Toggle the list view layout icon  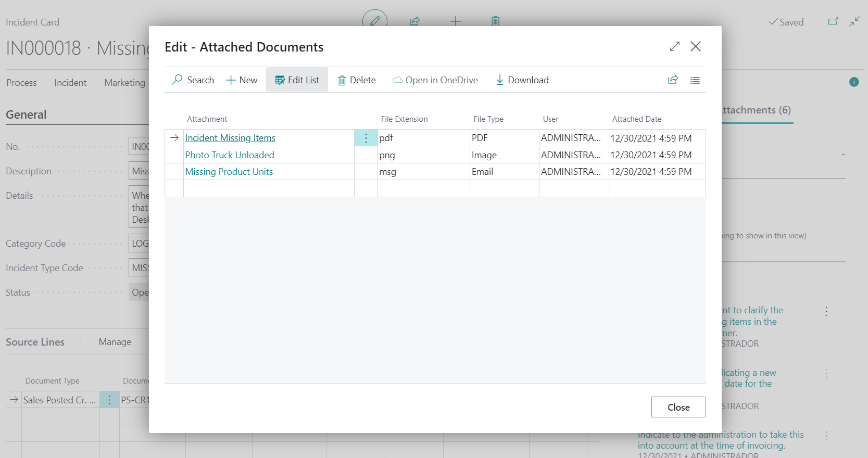pos(695,80)
